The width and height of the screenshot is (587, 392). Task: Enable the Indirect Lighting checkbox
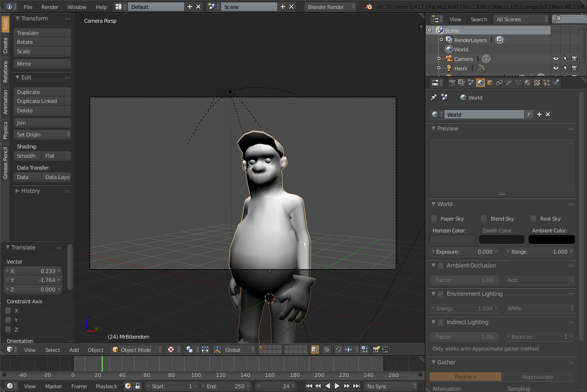tap(441, 322)
